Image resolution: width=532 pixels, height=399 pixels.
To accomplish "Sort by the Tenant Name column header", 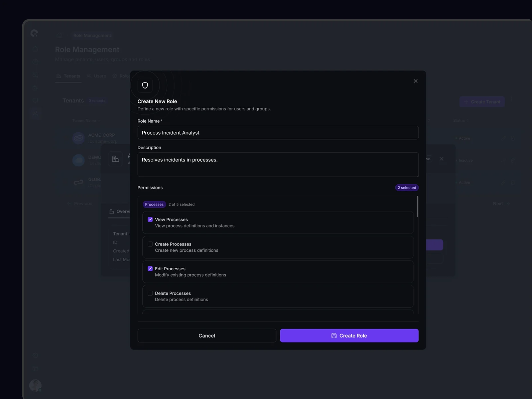I will [84, 121].
